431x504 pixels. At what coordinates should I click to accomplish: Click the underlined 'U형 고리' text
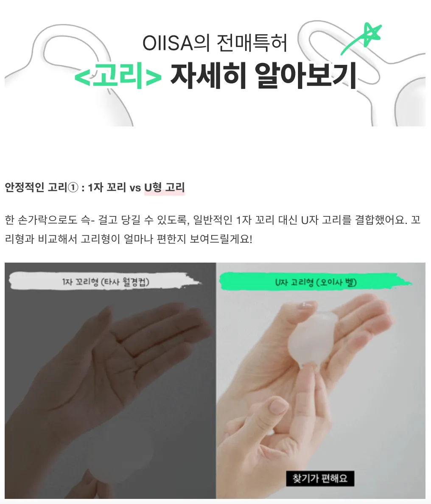tap(164, 188)
